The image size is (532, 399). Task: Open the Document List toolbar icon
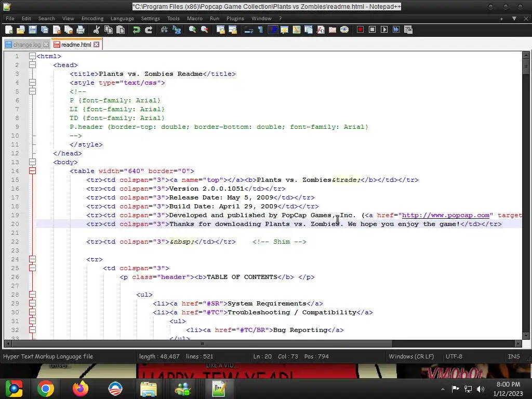click(x=309, y=30)
